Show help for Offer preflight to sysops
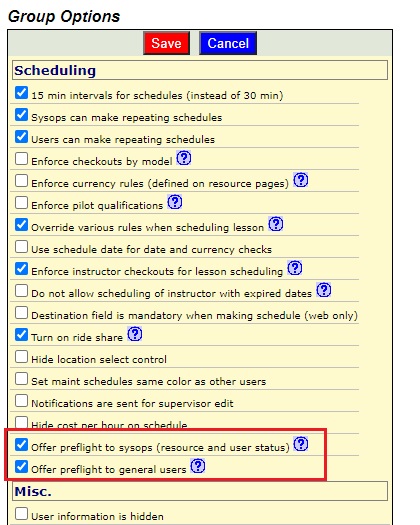Screen dimensions: 420x525 point(300,444)
